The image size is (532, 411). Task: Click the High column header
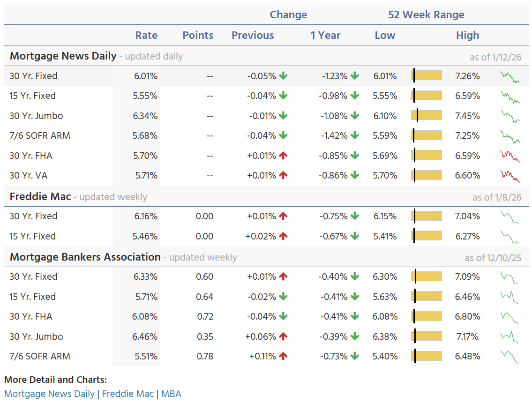point(467,35)
